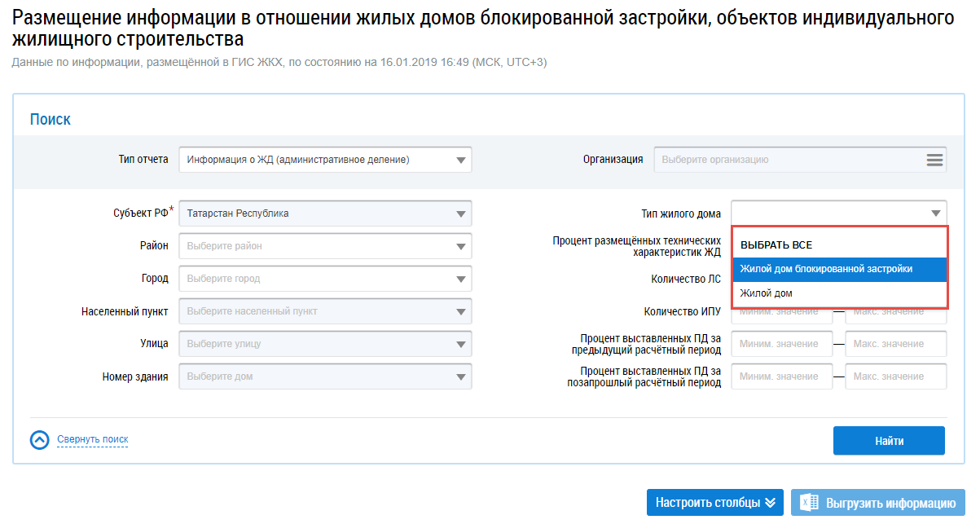Click double chevron on Настроить столбцы
The height and width of the screenshot is (524, 980).
point(770,503)
